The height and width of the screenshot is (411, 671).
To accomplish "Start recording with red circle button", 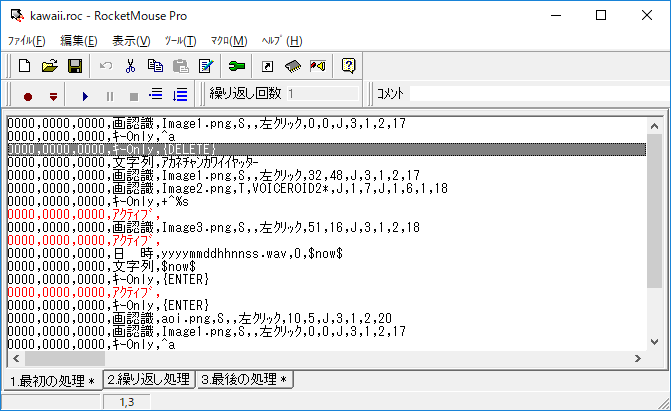I will coord(28,97).
